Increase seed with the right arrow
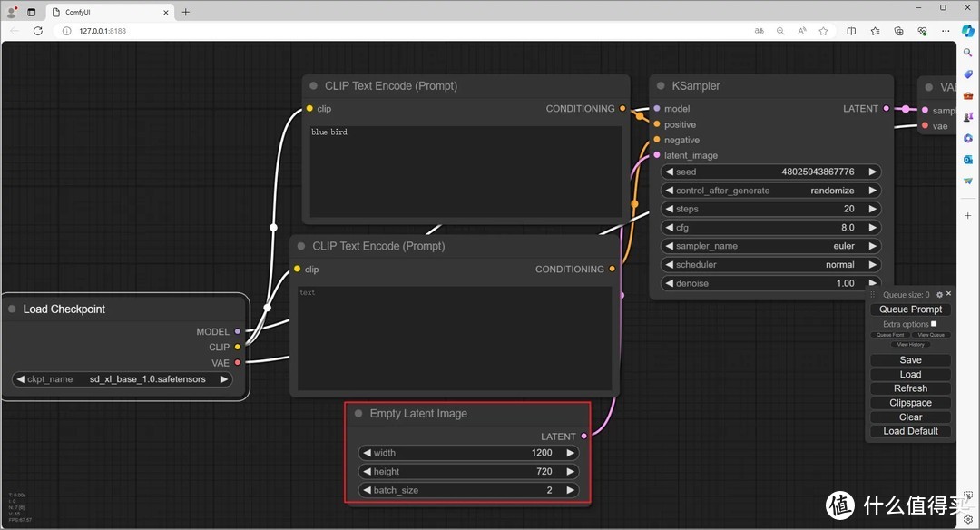 coord(873,172)
